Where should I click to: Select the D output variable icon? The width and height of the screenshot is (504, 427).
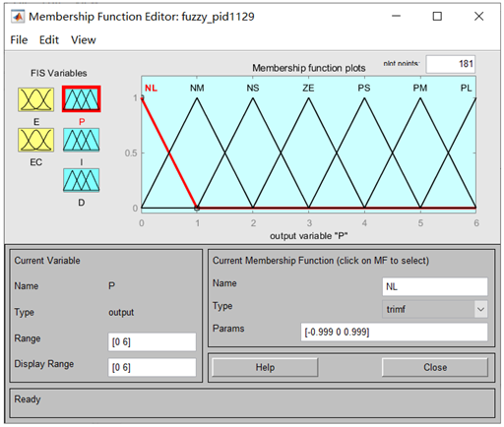coord(82,180)
